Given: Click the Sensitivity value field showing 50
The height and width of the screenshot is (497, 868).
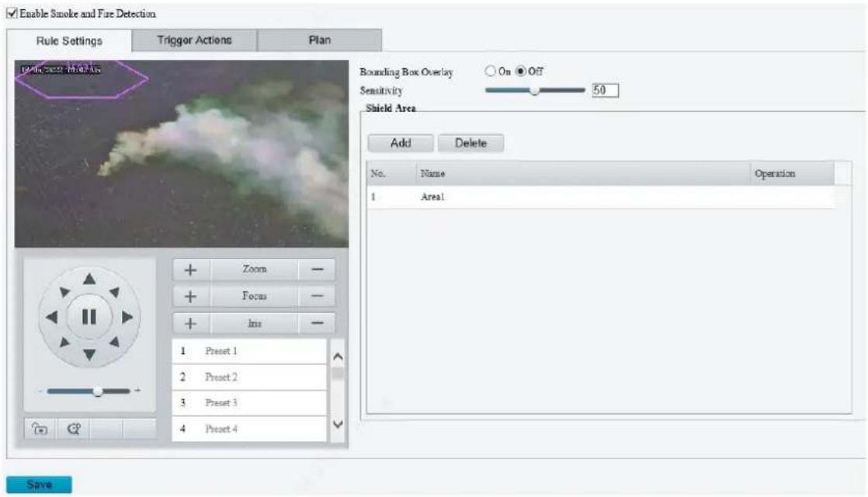Looking at the screenshot, I should (605, 90).
